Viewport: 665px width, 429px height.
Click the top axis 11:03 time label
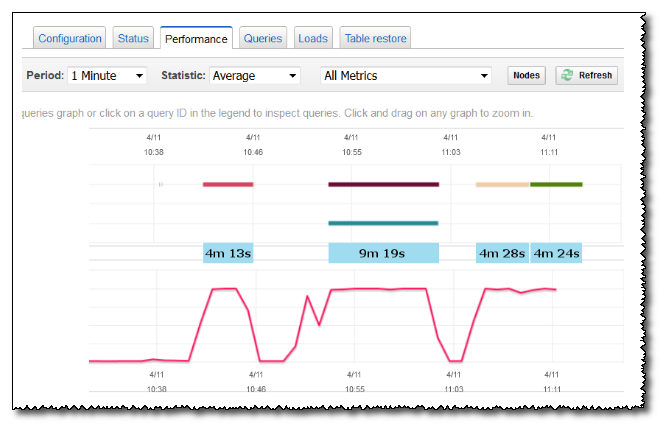(451, 152)
